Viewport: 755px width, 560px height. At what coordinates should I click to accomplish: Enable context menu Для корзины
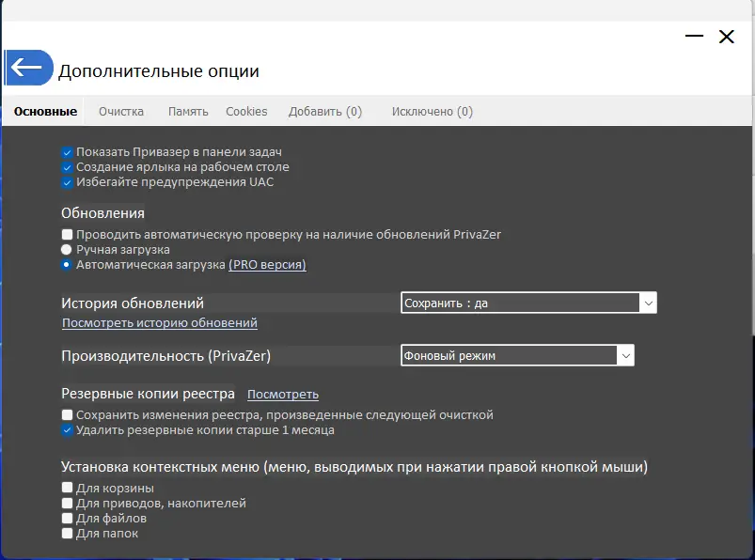tap(67, 488)
